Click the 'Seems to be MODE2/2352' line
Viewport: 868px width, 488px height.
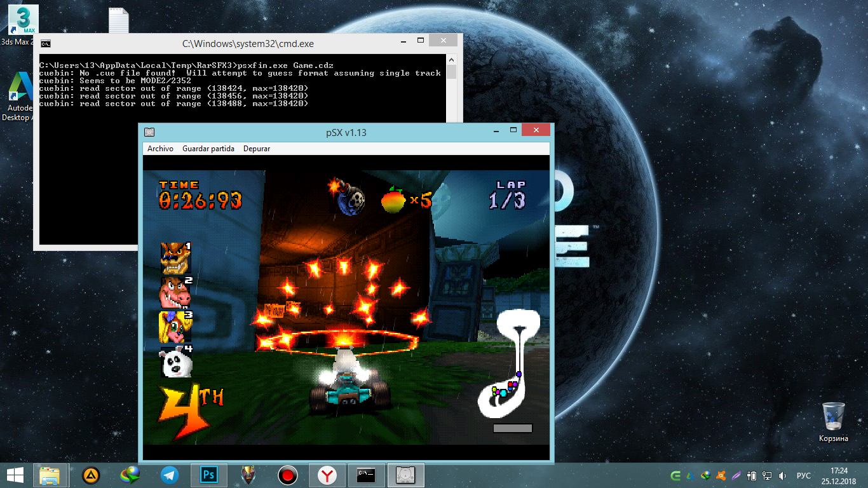(115, 81)
